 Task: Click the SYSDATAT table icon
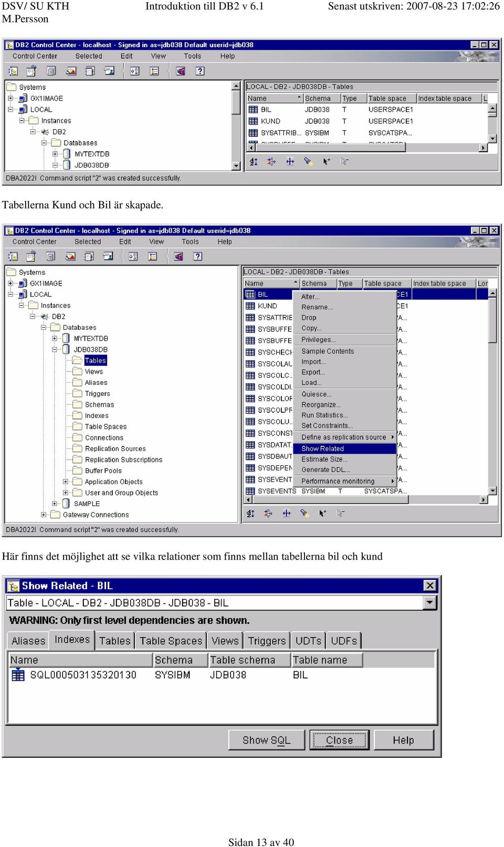(x=250, y=445)
